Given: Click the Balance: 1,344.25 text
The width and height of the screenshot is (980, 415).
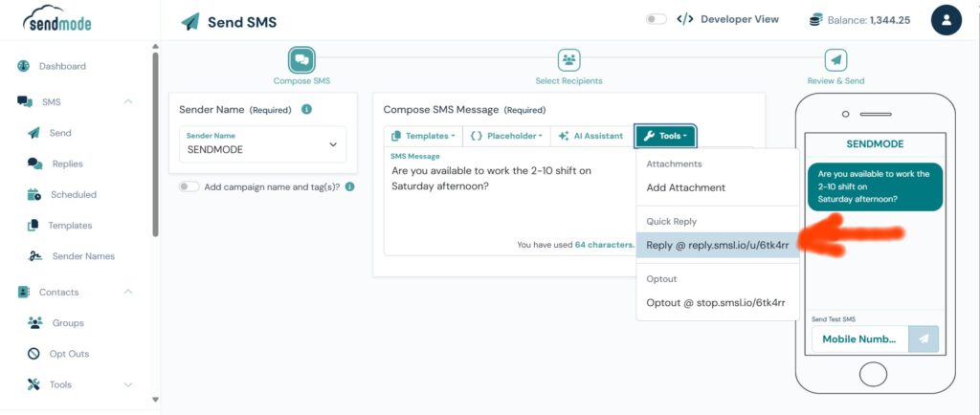Looking at the screenshot, I should (869, 20).
